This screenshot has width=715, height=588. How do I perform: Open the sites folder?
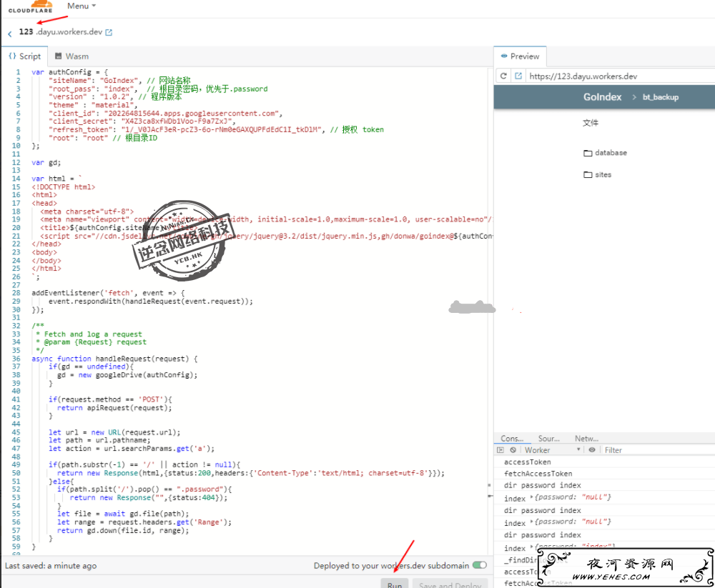coord(597,174)
